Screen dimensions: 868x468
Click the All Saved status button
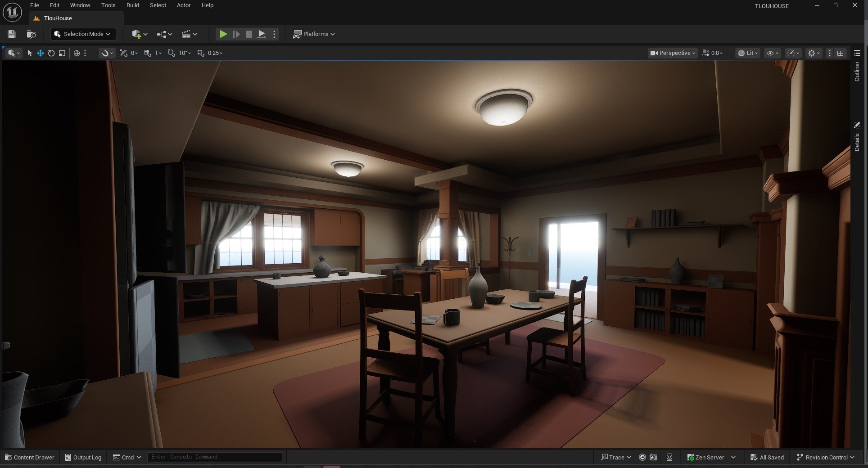tap(767, 457)
